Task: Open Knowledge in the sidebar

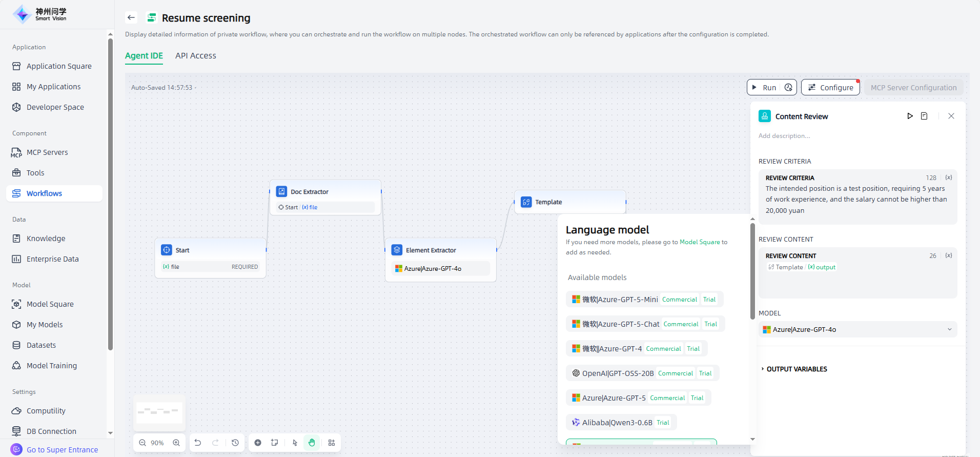Action: (46, 239)
